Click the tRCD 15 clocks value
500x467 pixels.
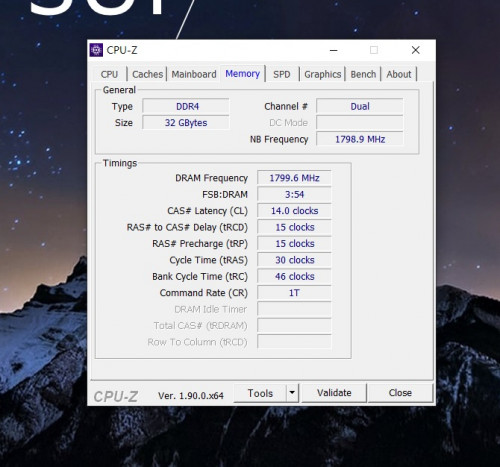point(294,227)
